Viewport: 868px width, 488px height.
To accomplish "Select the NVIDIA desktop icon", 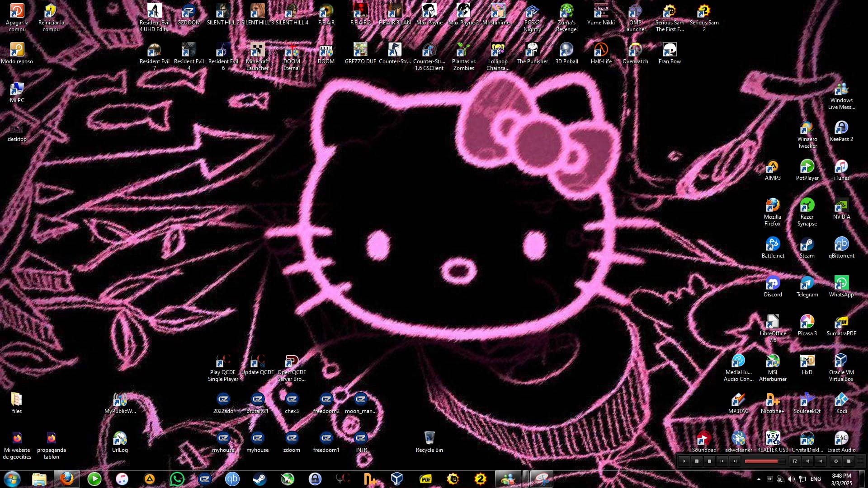I will [x=841, y=209].
